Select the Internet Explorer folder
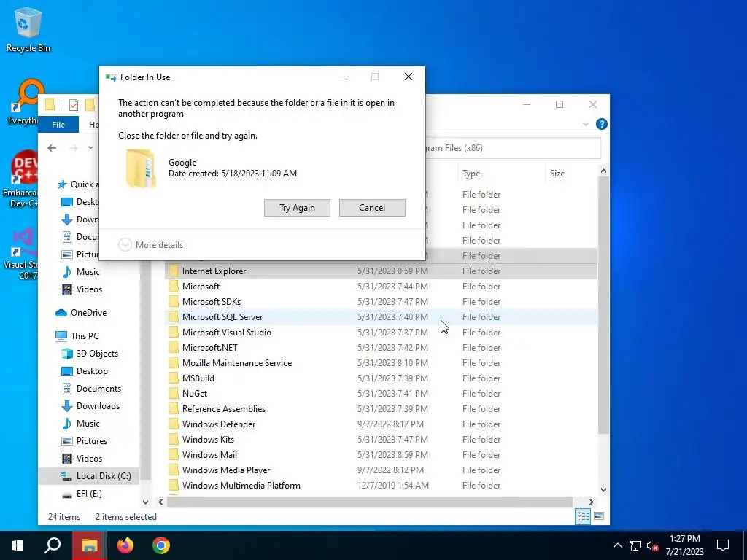 381,271
